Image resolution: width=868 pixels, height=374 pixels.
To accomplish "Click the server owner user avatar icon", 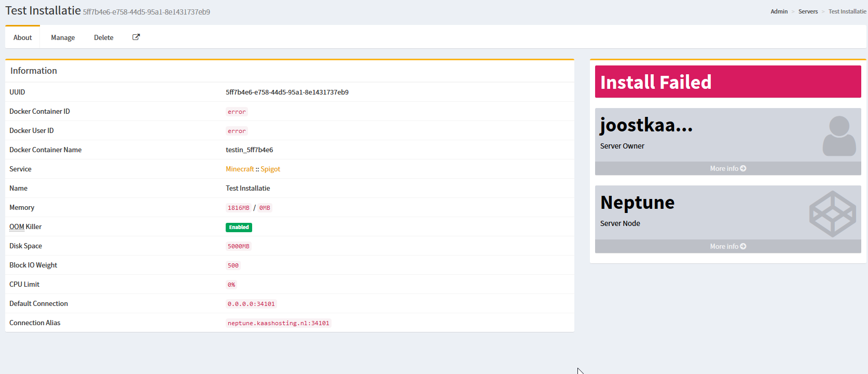I will pos(839,136).
